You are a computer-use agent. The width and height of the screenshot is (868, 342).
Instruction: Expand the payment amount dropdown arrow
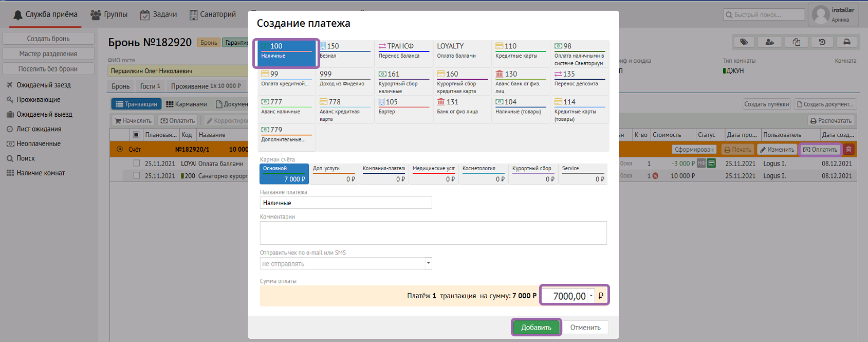tap(591, 296)
